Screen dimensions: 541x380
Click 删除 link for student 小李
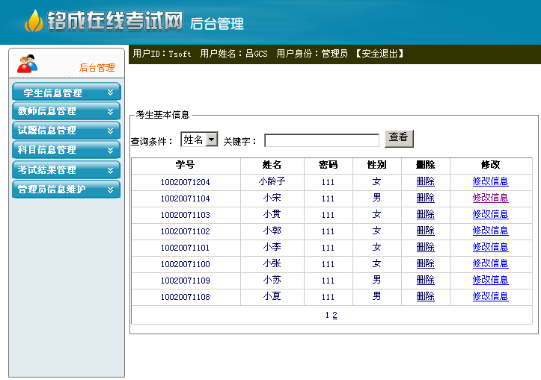point(425,247)
